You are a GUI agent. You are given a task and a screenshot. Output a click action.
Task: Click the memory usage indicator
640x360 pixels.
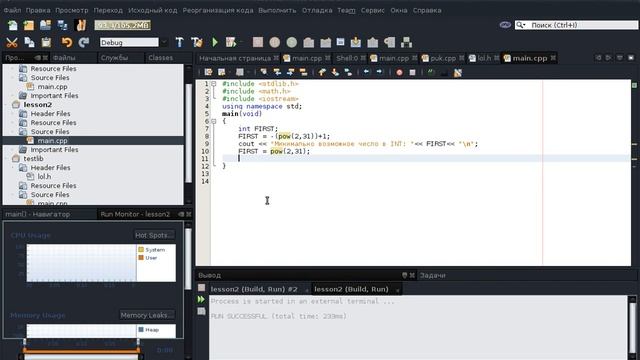[x=122, y=25]
